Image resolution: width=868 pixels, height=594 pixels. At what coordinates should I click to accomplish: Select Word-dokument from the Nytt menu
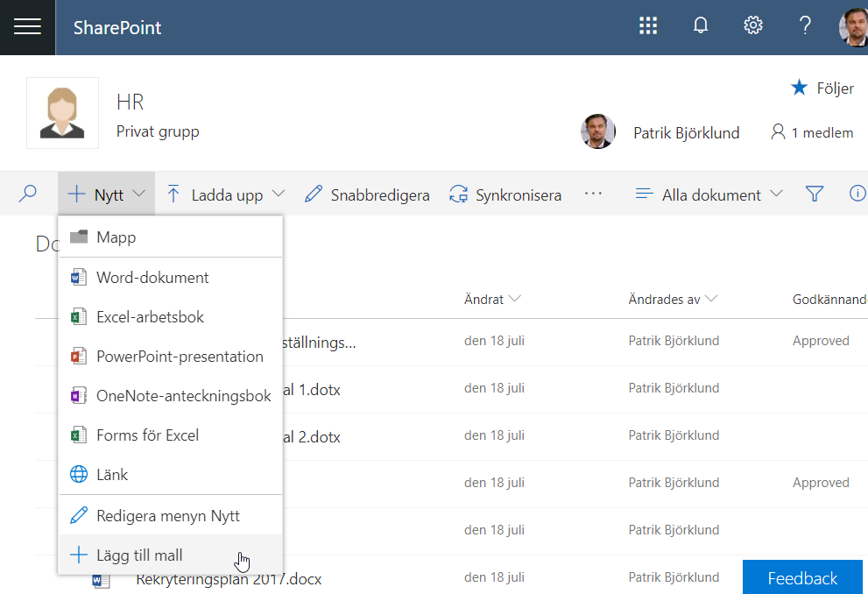coord(152,278)
